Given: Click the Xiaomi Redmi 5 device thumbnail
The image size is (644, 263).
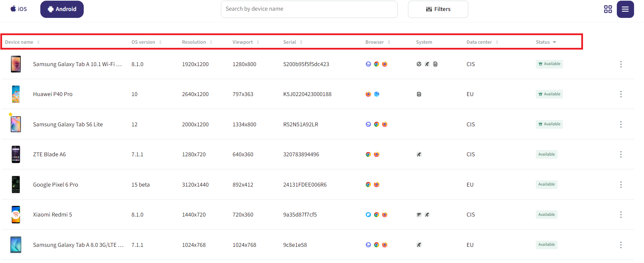Looking at the screenshot, I should click(16, 214).
